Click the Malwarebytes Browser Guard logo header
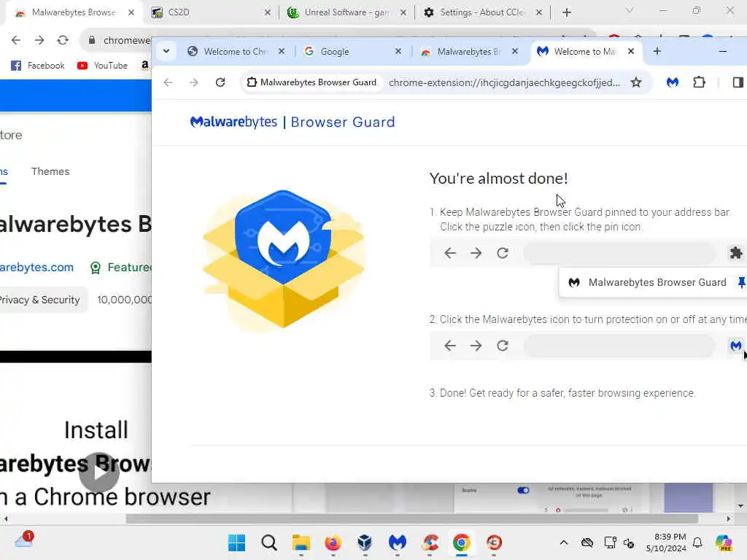 pos(293,122)
